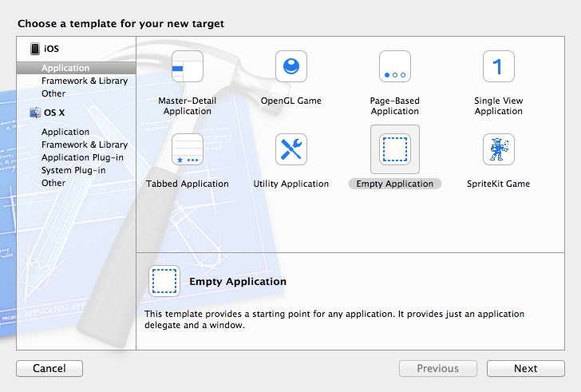Pick the Page-Based Application template icon
This screenshot has width=581, height=392.
tap(395, 66)
